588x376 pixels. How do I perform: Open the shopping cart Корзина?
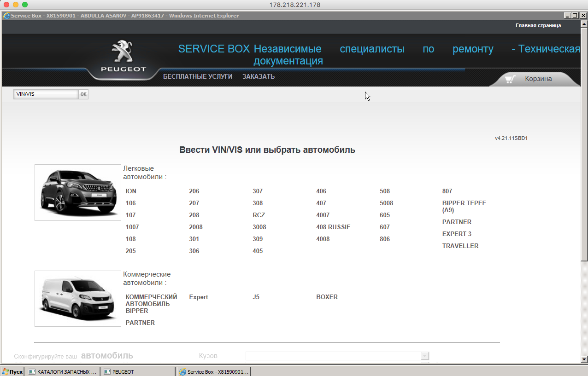(534, 79)
